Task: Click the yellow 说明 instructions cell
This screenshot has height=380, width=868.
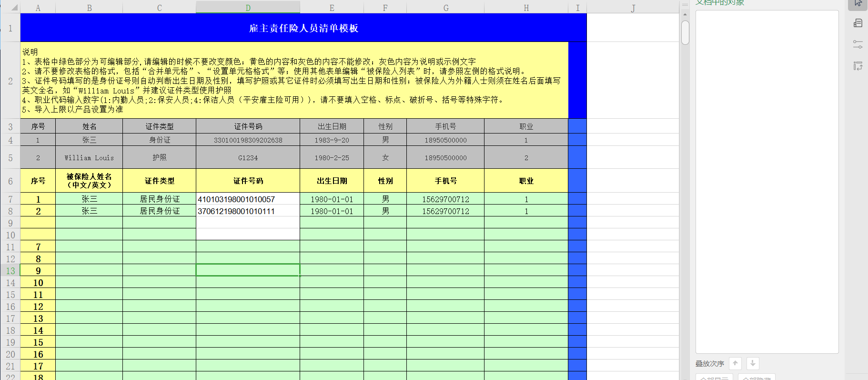Action: 294,81
